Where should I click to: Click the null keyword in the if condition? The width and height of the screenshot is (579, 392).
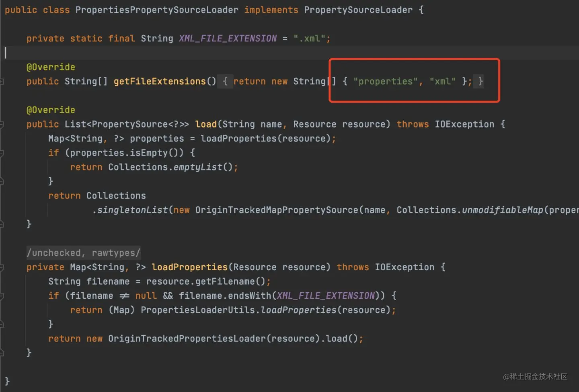146,296
